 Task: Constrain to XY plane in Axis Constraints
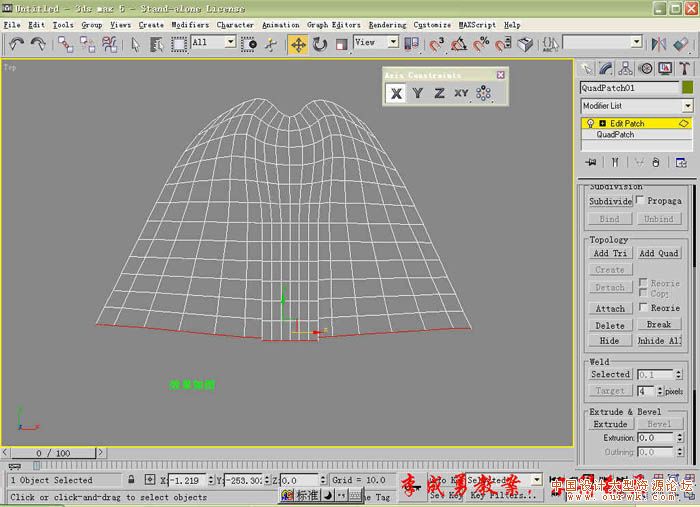[x=462, y=93]
